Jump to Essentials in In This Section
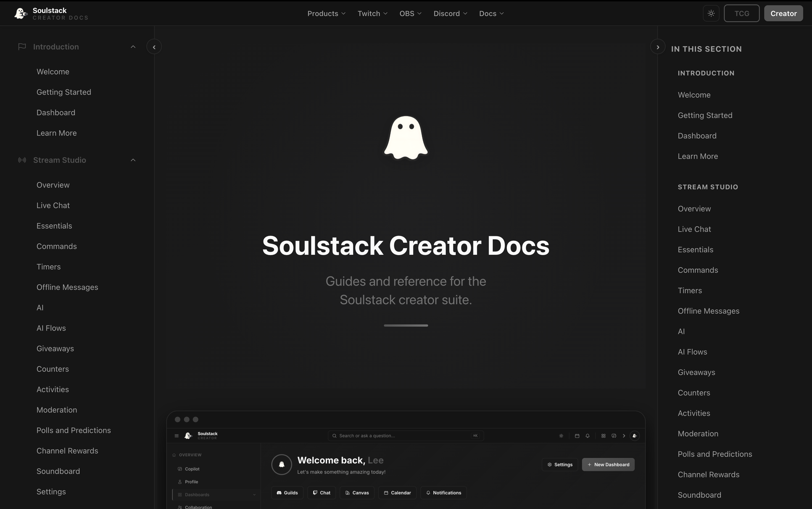 (x=695, y=250)
